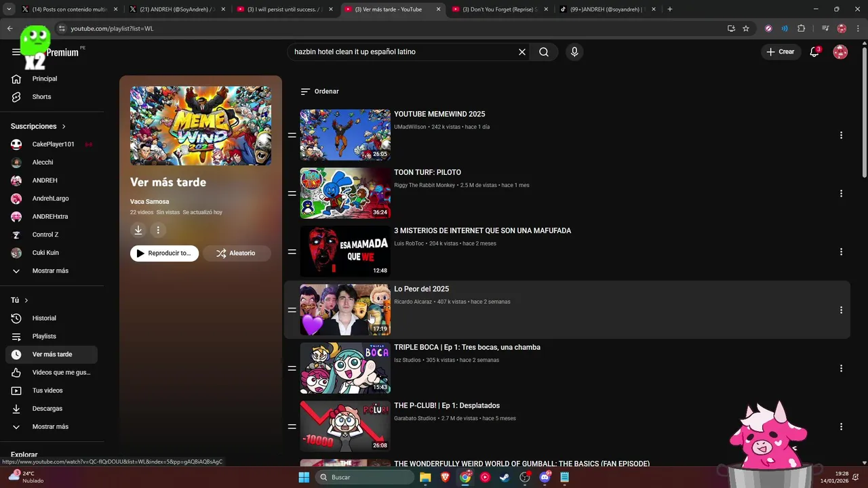Viewport: 868px width, 488px height.
Task: Open THE P-CLUB! Ep 1: Desplatados title
Action: point(447,406)
